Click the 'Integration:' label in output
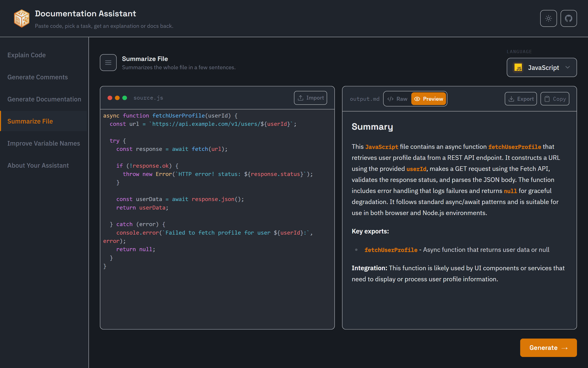 tap(369, 268)
